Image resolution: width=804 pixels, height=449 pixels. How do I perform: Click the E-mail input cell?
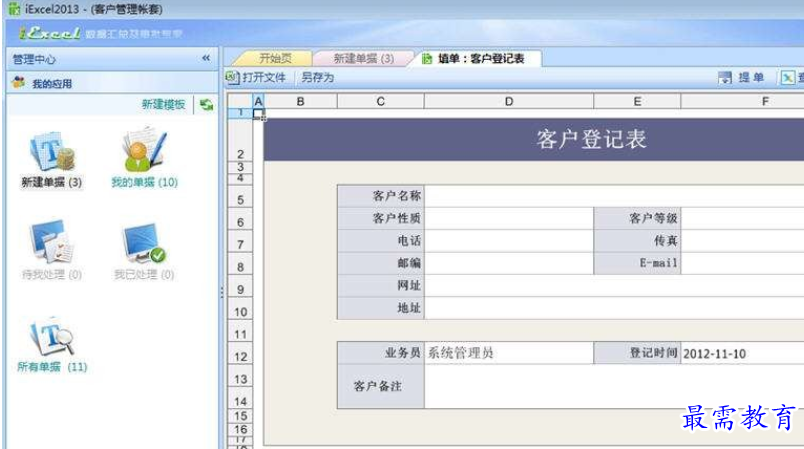click(742, 263)
